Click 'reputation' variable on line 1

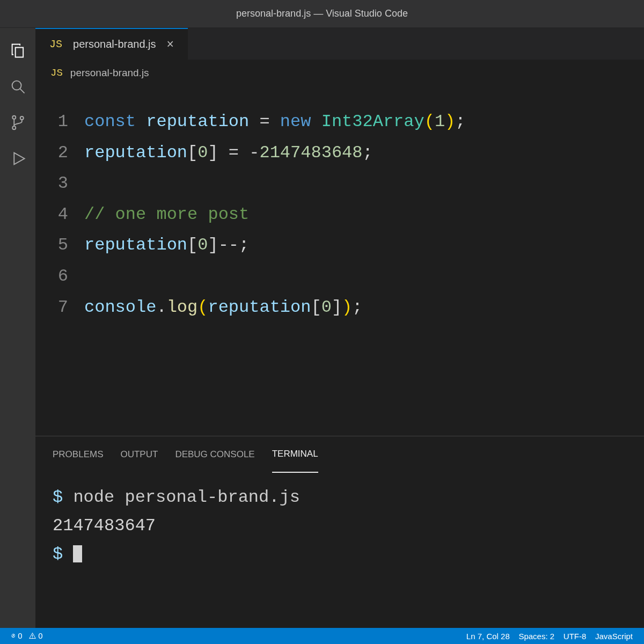[x=197, y=122]
